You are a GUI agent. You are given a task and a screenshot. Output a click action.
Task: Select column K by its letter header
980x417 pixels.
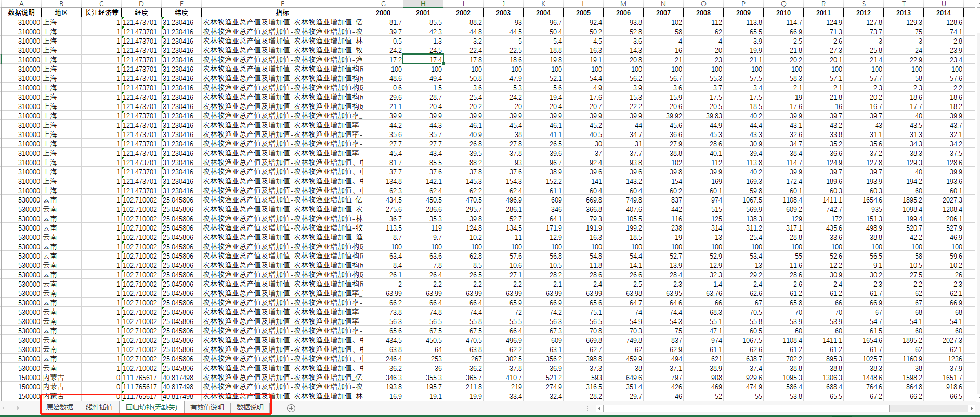click(x=543, y=4)
